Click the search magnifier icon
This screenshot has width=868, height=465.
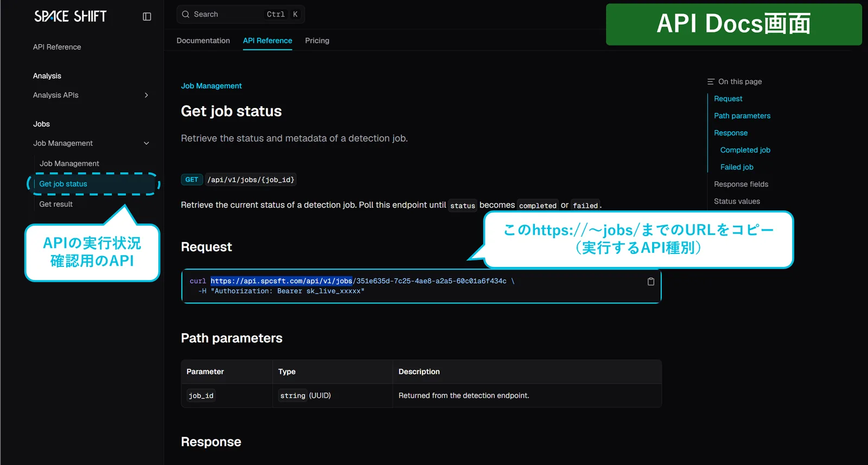tap(186, 14)
